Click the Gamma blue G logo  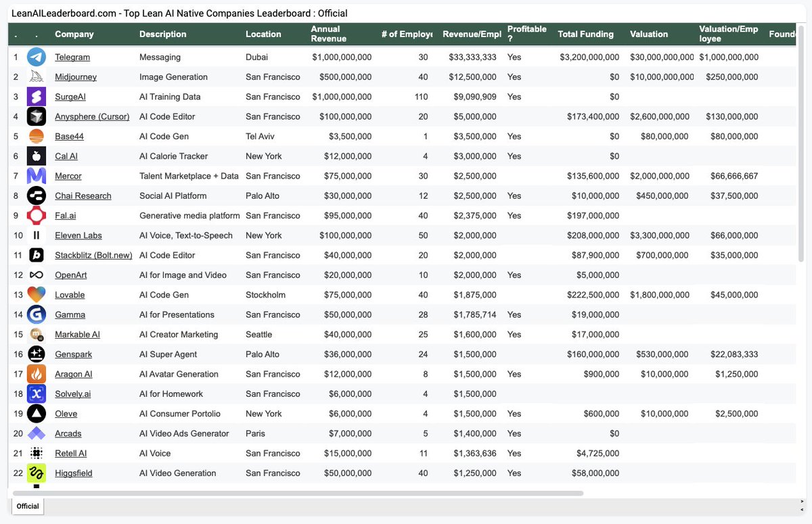[x=37, y=314]
